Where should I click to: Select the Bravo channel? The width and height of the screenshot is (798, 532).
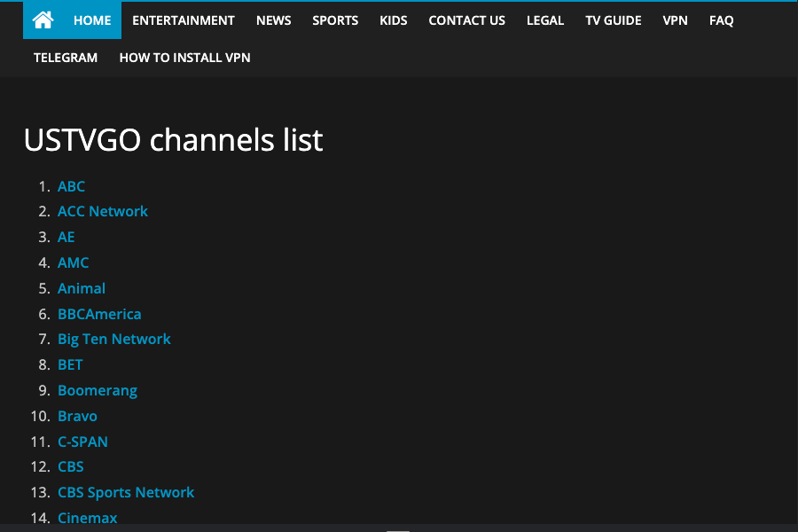pyautogui.click(x=77, y=417)
